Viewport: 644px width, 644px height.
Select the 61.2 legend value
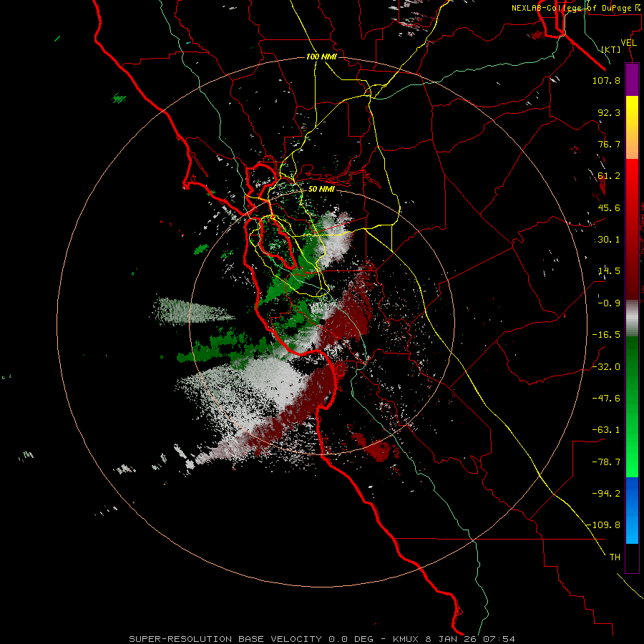click(609, 176)
